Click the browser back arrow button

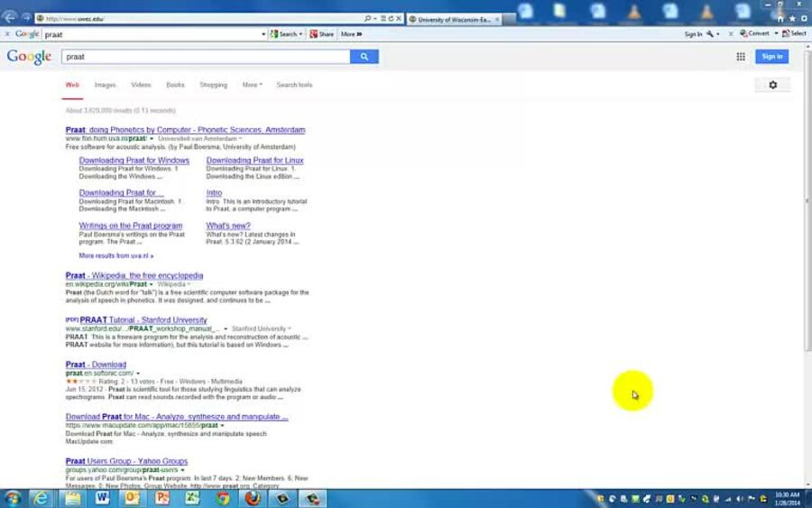(x=10, y=17)
